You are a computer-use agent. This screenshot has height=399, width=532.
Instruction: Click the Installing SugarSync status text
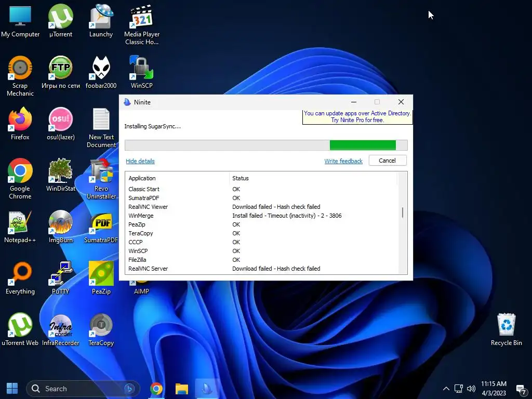click(x=152, y=126)
